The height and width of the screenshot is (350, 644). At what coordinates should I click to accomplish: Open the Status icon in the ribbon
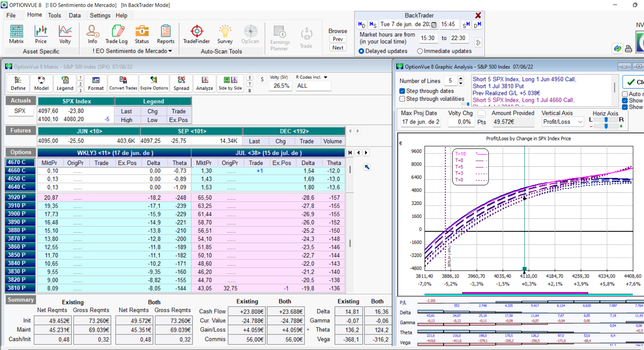[x=142, y=34]
